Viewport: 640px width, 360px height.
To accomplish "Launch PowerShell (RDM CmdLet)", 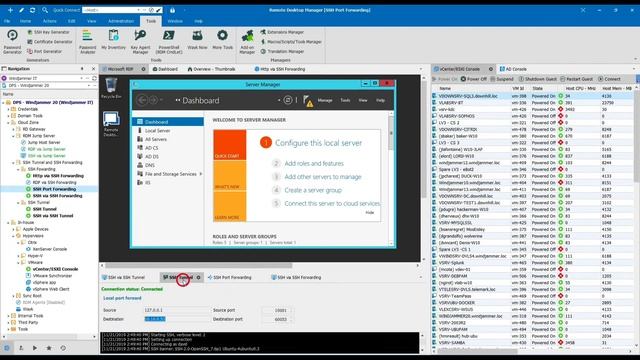I will (169, 42).
